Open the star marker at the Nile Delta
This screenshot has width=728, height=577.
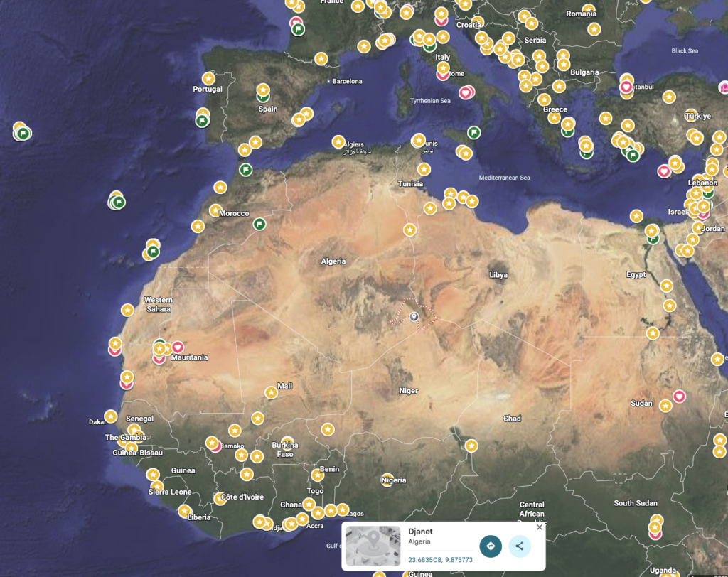(x=651, y=231)
